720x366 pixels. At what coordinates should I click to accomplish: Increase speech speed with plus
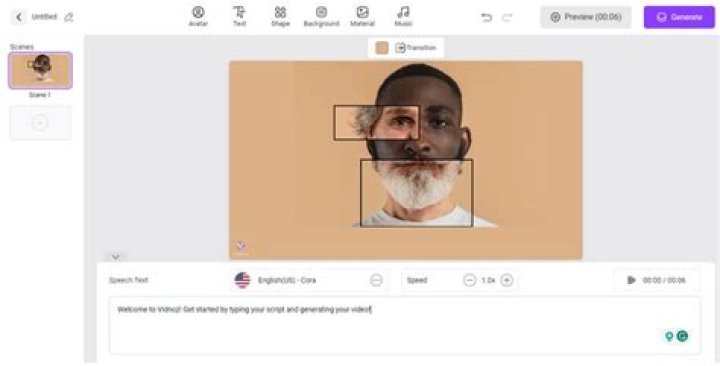506,280
